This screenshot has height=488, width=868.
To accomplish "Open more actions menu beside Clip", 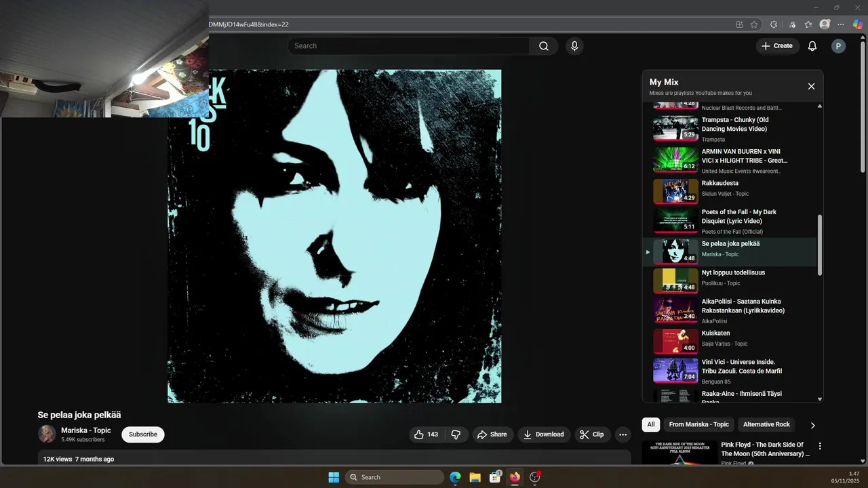I will (623, 434).
